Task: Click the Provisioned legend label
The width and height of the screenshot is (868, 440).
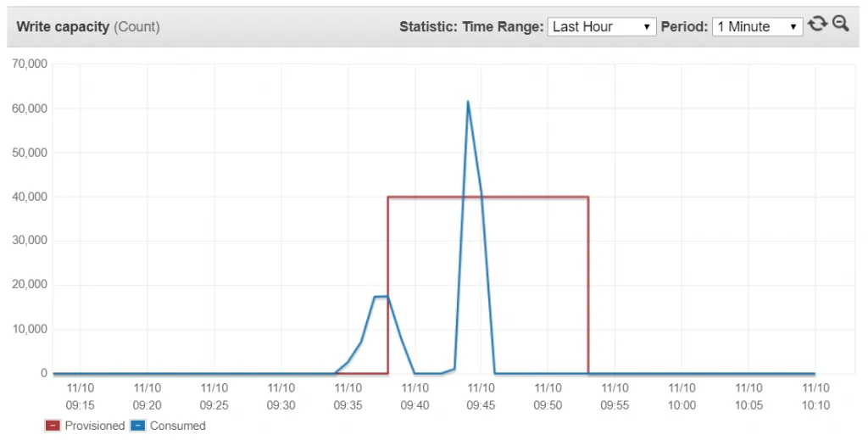Action: tap(94, 426)
